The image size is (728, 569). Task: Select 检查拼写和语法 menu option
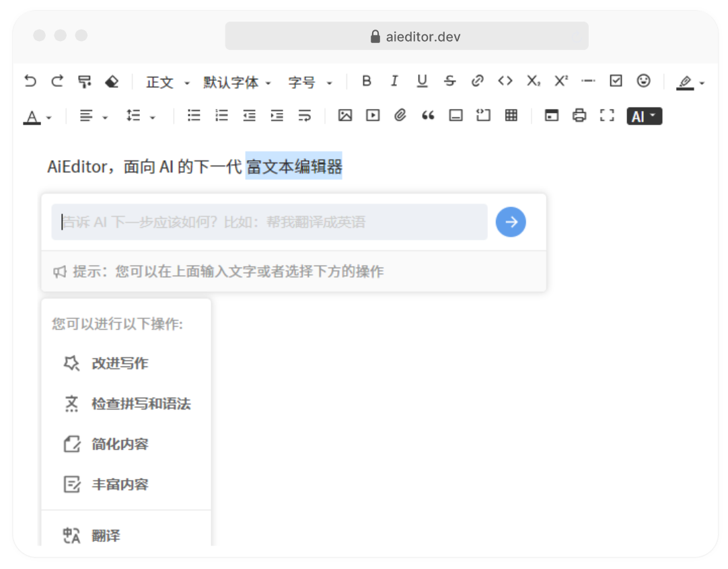141,404
